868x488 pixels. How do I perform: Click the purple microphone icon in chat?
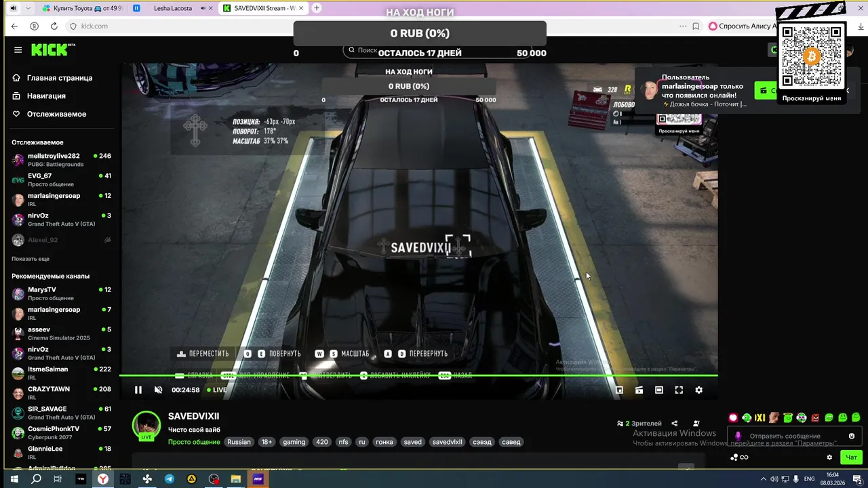click(738, 436)
